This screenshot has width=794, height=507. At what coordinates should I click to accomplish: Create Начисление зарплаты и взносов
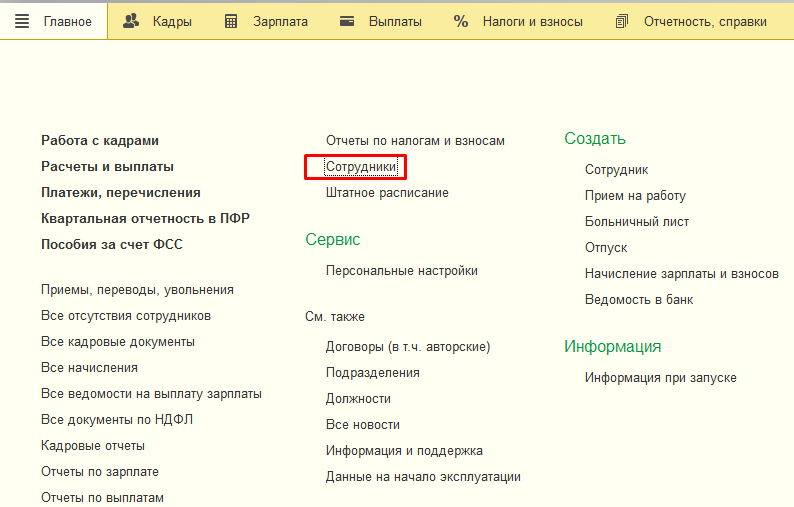682,274
